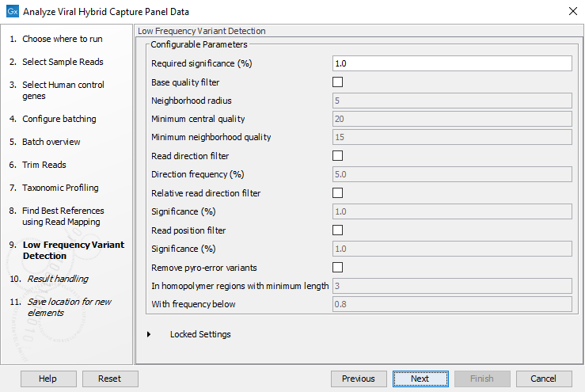This screenshot has height=392, width=585.
Task: Close the Analyze Viral Hybrid Capture dialog
Action: click(572, 11)
